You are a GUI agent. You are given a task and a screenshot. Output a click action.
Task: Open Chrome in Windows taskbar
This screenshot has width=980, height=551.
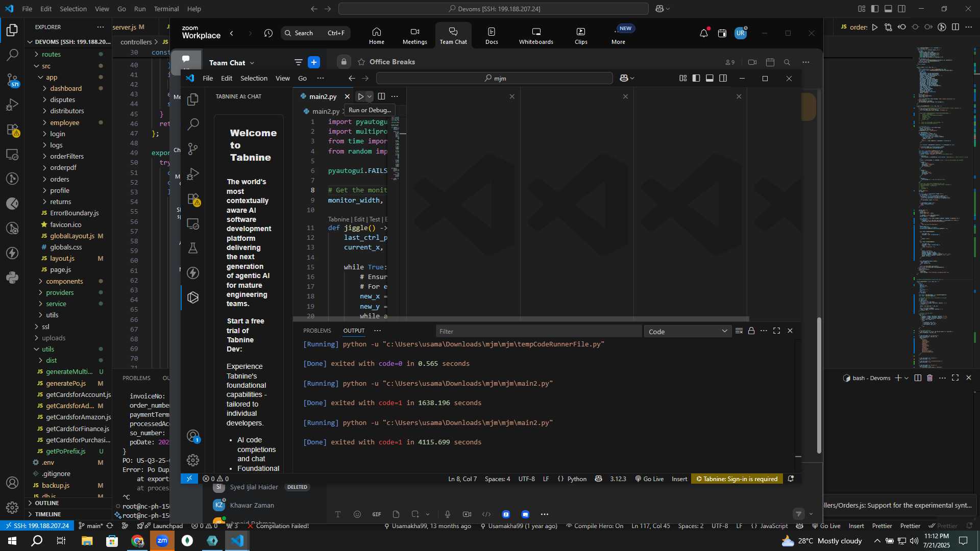pyautogui.click(x=137, y=541)
